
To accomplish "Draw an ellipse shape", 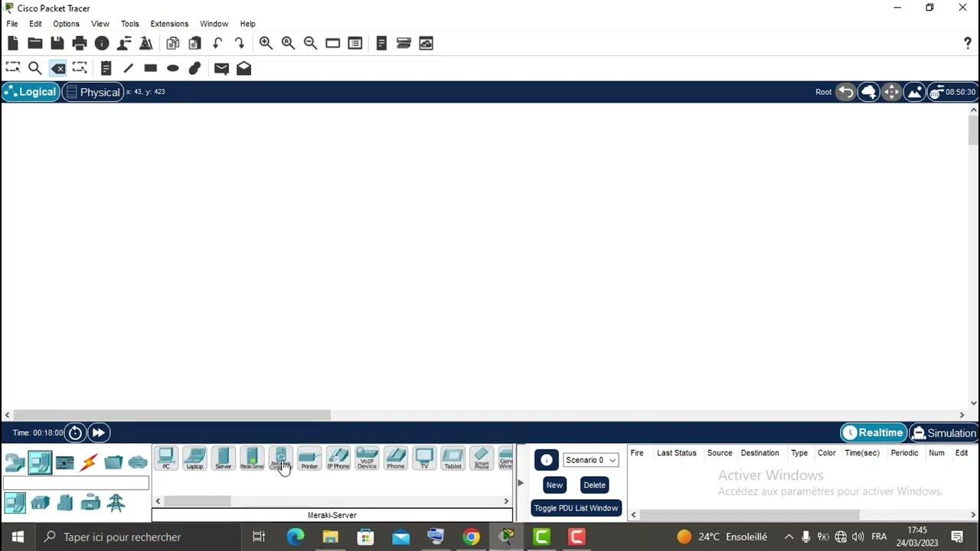I will click(173, 68).
